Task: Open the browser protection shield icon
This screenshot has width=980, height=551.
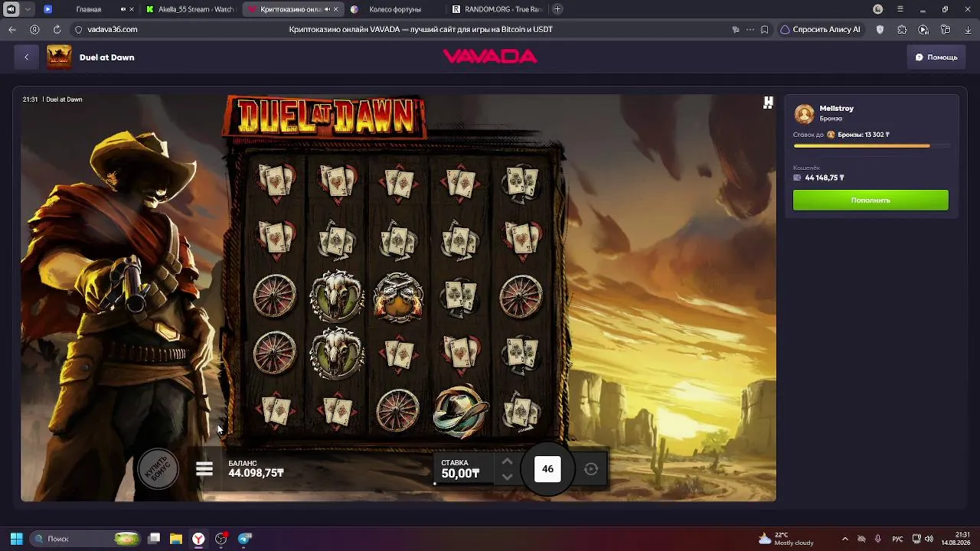Action: click(880, 30)
